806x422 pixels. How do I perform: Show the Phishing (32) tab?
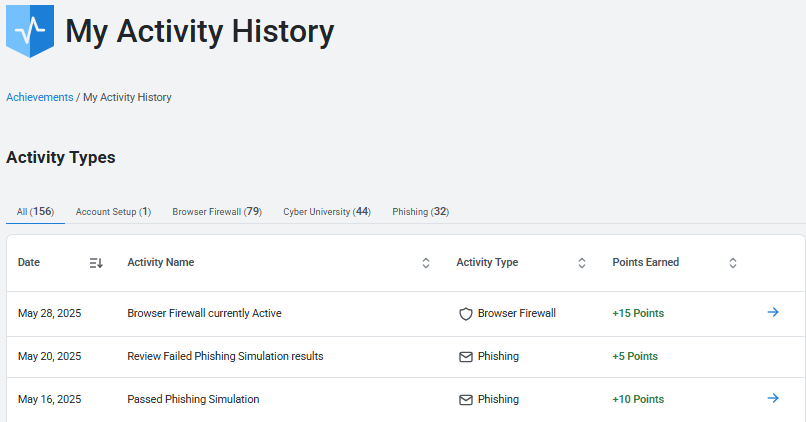[420, 212]
